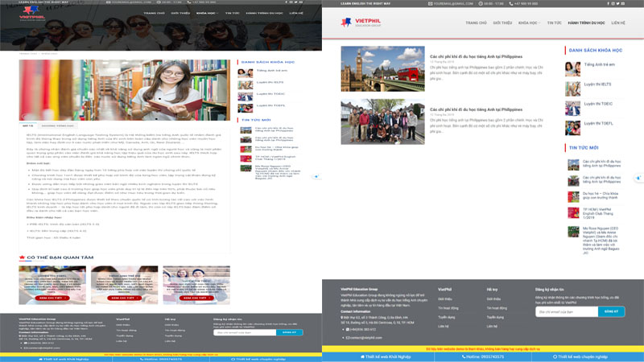Open Luyện thi IELTS in news page sidebar
This screenshot has height=362, width=644.
597,84
